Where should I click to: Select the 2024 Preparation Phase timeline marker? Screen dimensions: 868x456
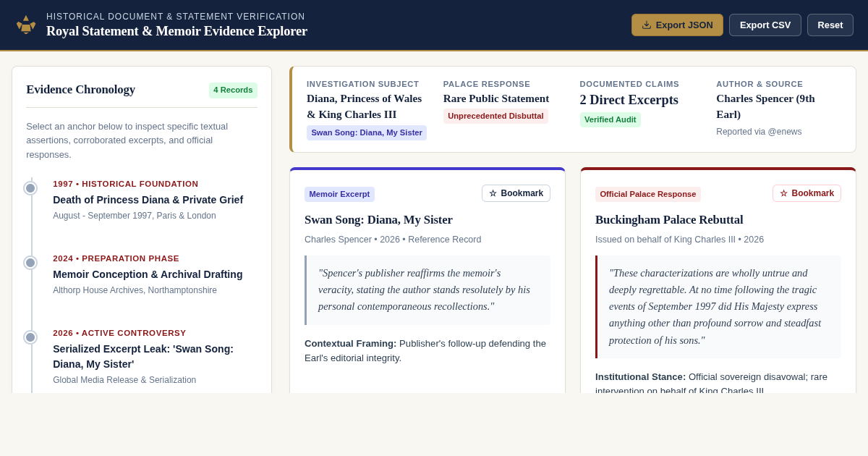[30, 263]
